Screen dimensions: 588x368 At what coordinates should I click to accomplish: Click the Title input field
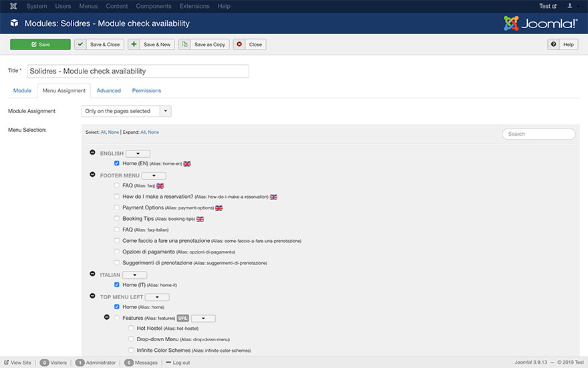point(138,72)
